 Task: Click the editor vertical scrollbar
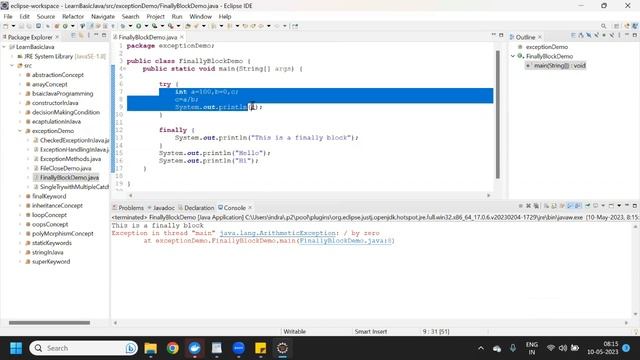pyautogui.click(x=498, y=114)
